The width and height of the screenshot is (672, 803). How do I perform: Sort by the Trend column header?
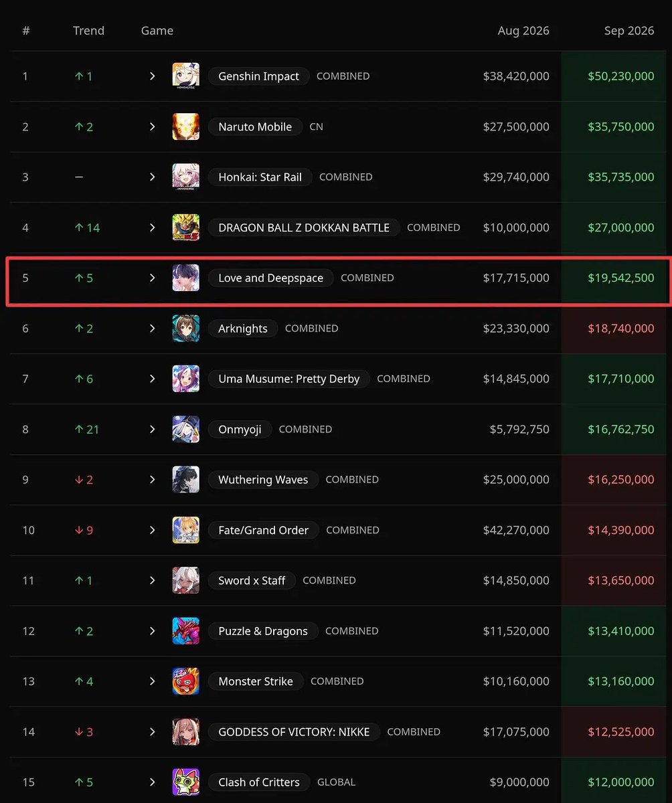[x=88, y=31]
